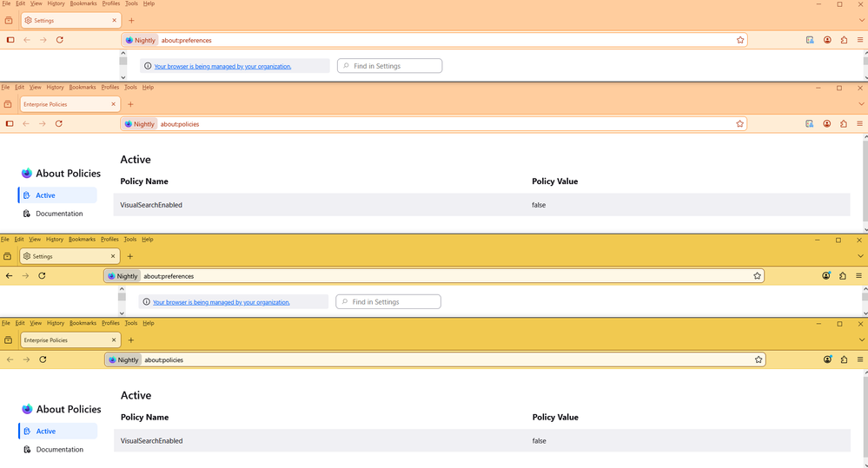Select Documentation in the bottom About Policies sidebar
The image size is (868, 468).
[59, 450]
